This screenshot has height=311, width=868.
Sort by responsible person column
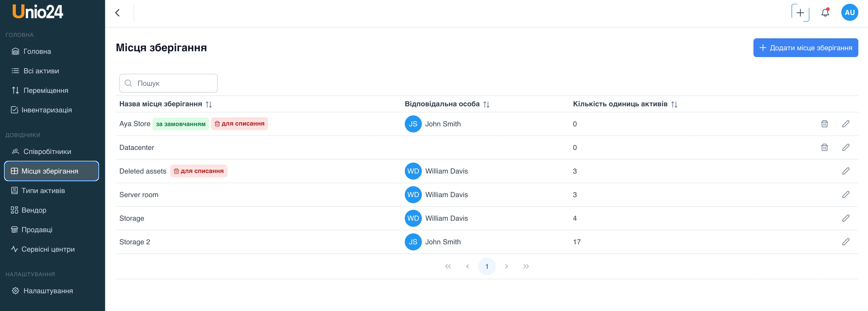click(x=486, y=104)
